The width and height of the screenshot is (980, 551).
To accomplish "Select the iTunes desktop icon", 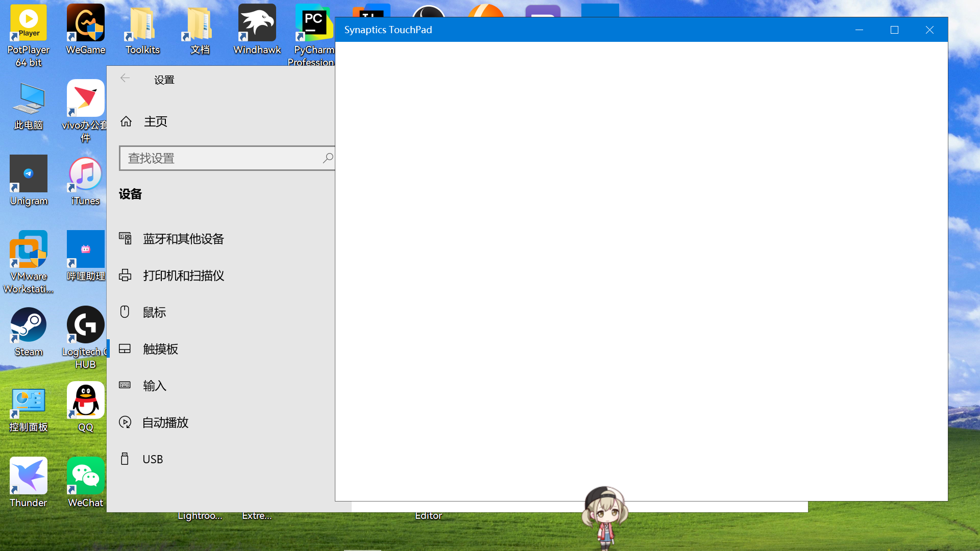I will 86,181.
